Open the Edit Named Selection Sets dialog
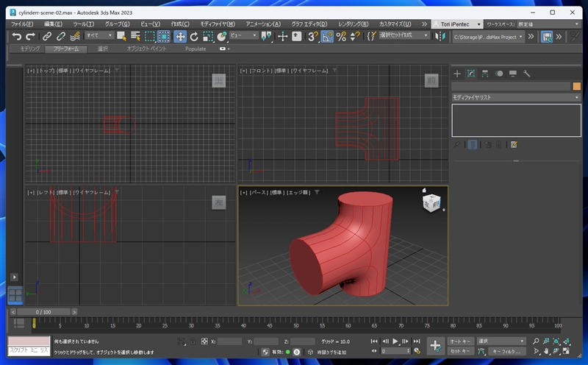Image resolution: width=588 pixels, height=365 pixels. pos(371,36)
